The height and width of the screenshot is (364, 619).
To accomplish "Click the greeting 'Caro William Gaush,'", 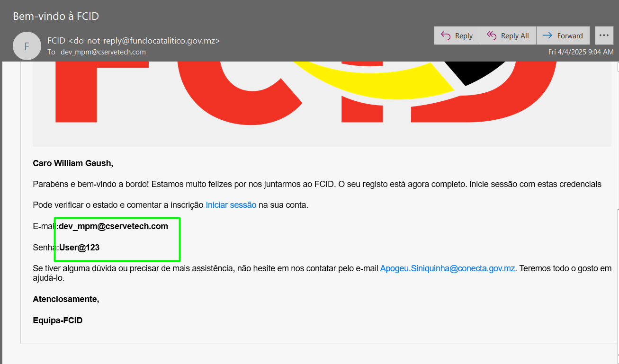I will pyautogui.click(x=73, y=163).
